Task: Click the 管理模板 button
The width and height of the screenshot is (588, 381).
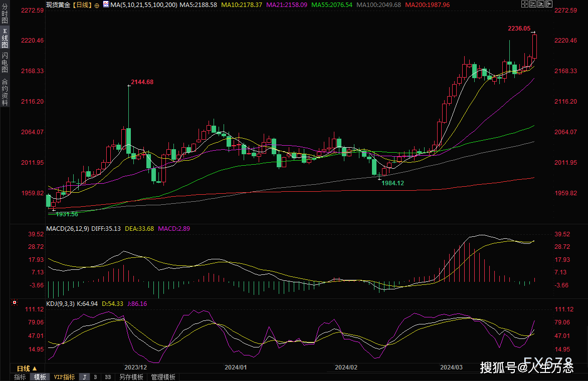Action: coord(163,377)
